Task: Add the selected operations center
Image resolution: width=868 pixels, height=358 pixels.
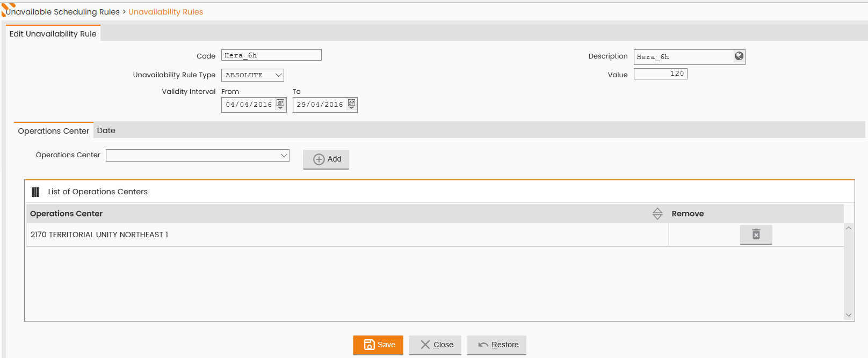Action: [x=326, y=159]
